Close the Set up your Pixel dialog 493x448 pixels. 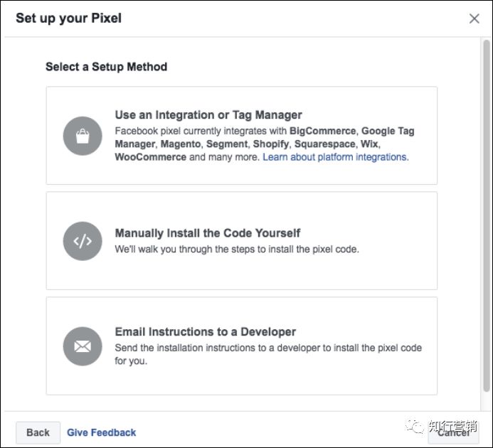(475, 18)
